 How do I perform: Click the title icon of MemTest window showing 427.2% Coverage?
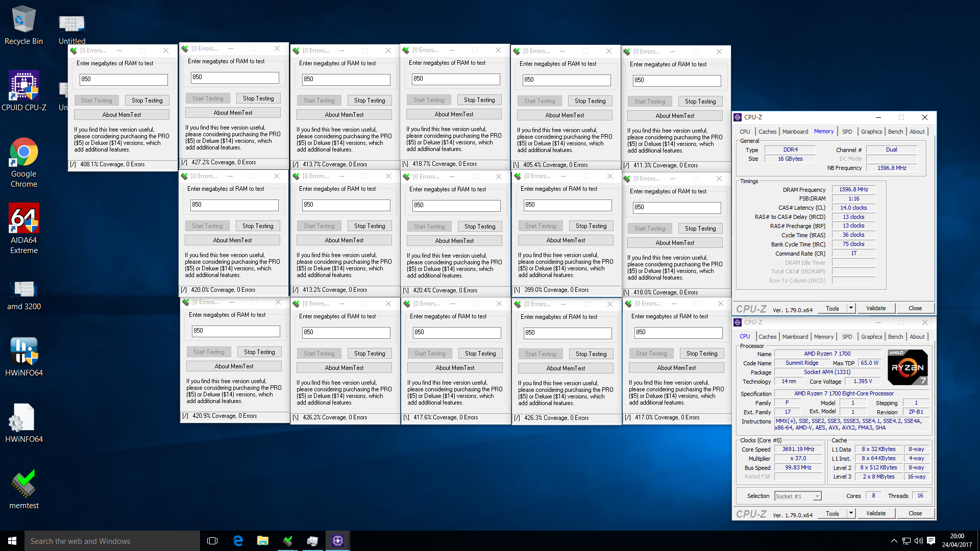[x=185, y=48]
